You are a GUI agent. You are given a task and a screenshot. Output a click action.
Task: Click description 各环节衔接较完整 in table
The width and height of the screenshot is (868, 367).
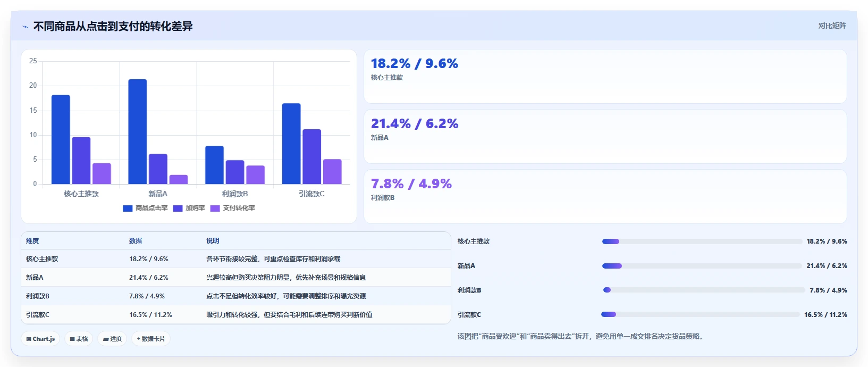tap(273, 259)
